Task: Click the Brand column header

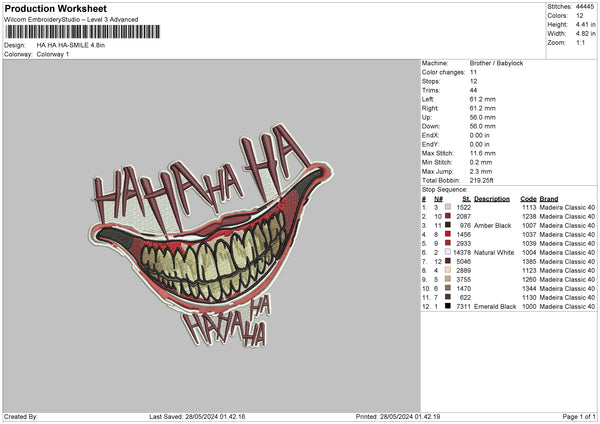Action: pos(548,199)
